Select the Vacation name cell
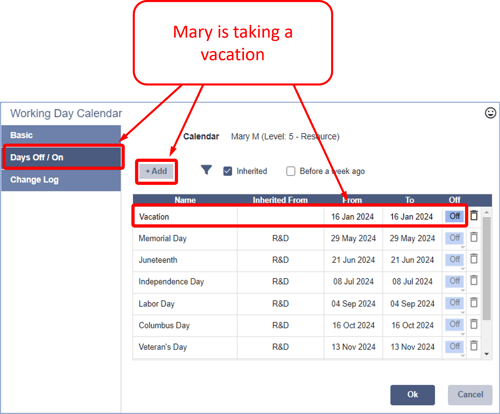The height and width of the screenshot is (414, 500). (x=185, y=217)
